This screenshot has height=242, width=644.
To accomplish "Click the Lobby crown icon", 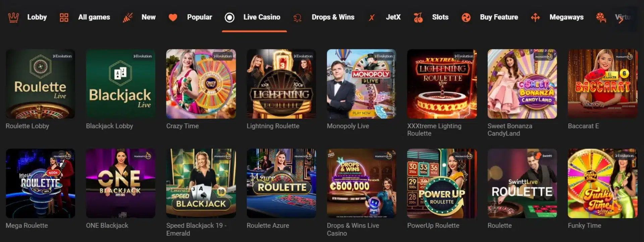I will coord(13,17).
